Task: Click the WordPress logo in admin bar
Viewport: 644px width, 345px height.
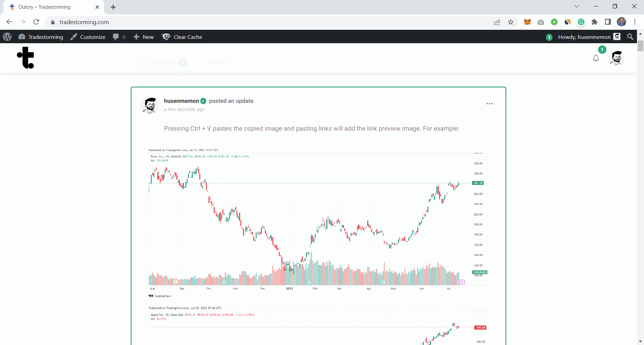Action: tap(7, 37)
